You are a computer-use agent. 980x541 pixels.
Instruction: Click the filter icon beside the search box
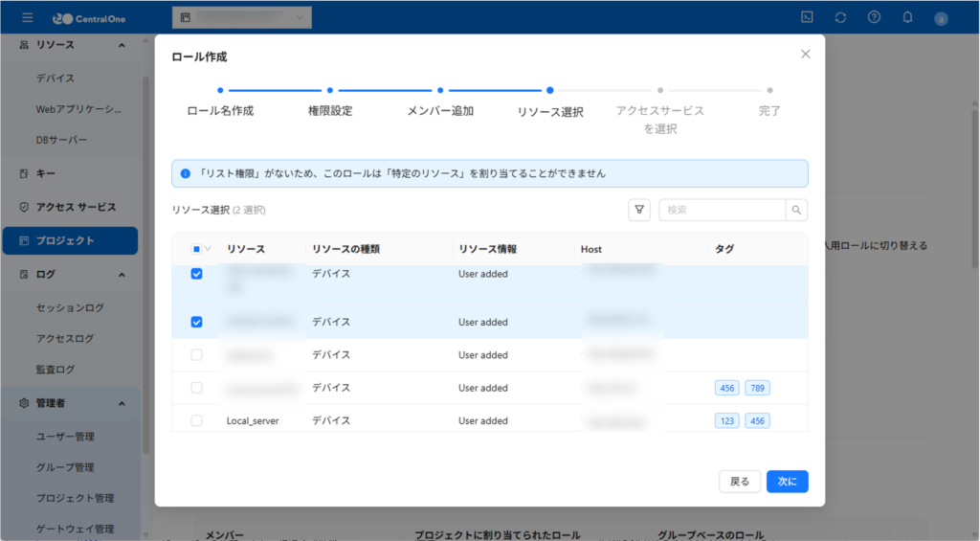[x=638, y=210]
